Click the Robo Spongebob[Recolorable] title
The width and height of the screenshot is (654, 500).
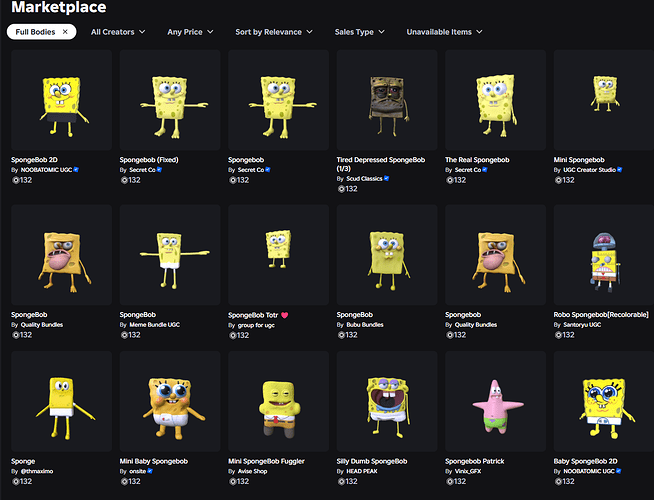tap(601, 314)
